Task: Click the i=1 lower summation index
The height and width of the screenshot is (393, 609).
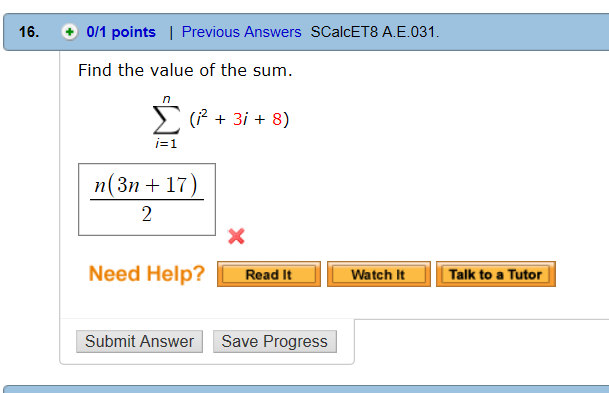Action: 166,144
